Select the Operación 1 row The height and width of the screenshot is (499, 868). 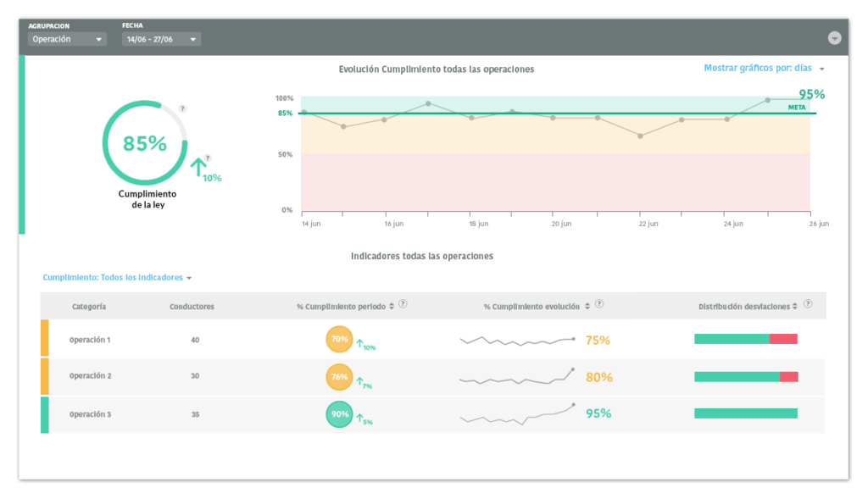click(90, 340)
